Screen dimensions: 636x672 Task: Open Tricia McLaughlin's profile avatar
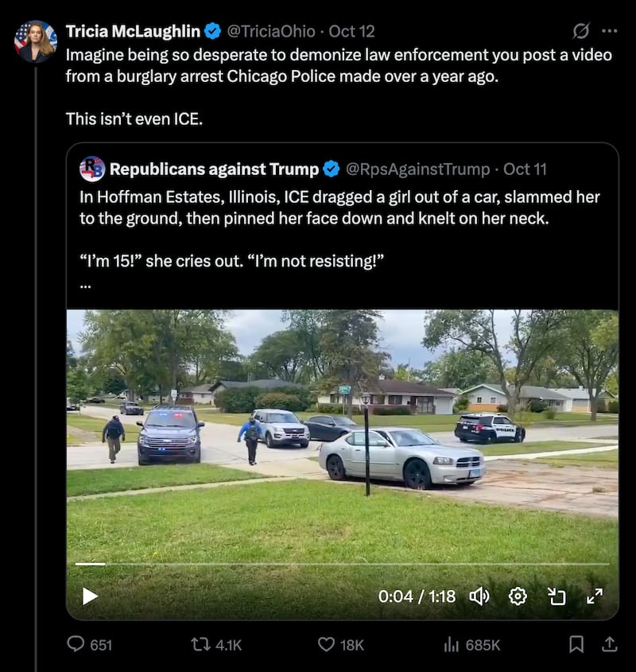point(35,41)
